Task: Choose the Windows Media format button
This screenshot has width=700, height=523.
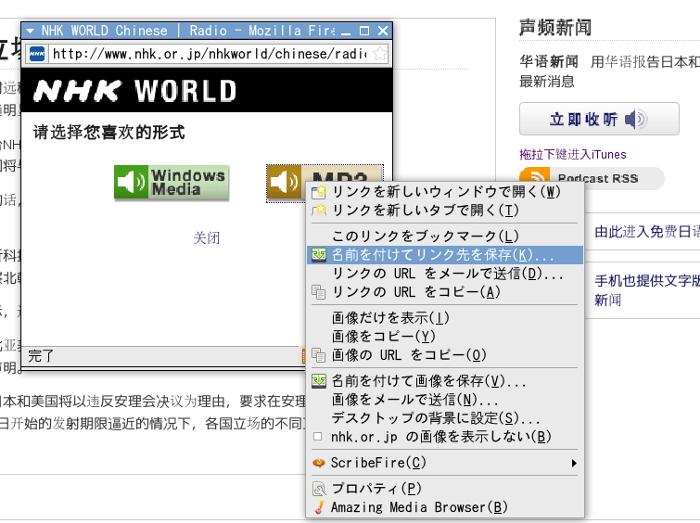Action: pos(171,183)
